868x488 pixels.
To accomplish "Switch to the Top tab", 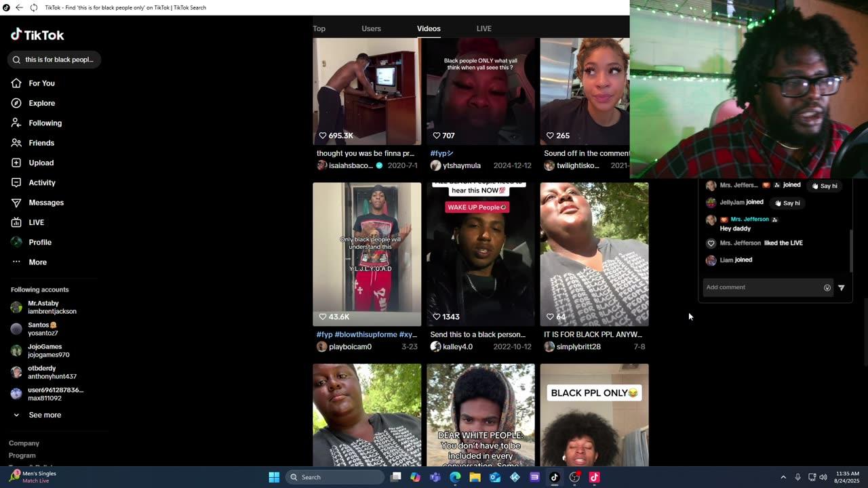I will point(319,28).
